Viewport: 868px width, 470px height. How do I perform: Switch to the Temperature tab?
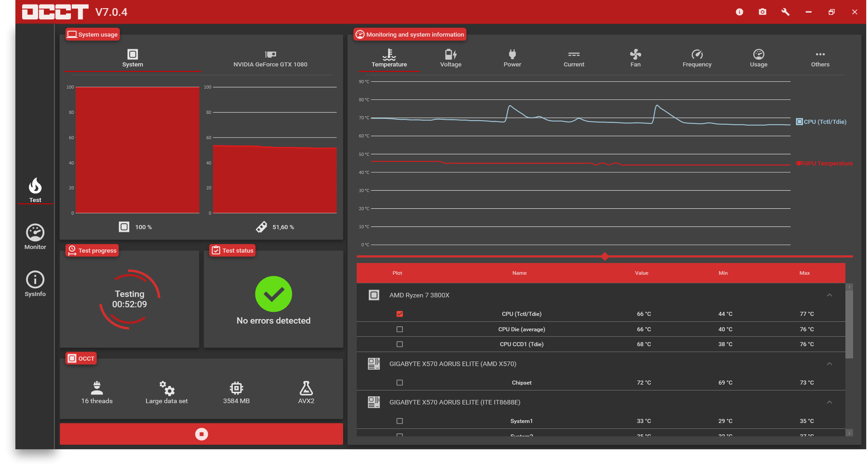tap(389, 58)
